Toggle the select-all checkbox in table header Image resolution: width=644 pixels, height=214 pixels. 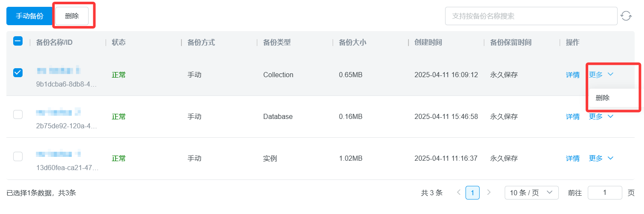pos(18,41)
